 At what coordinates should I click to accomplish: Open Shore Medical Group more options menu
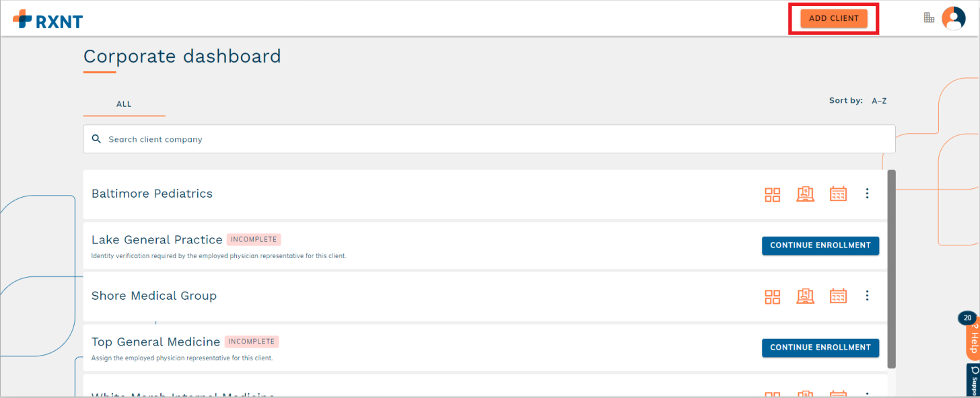[x=867, y=296]
